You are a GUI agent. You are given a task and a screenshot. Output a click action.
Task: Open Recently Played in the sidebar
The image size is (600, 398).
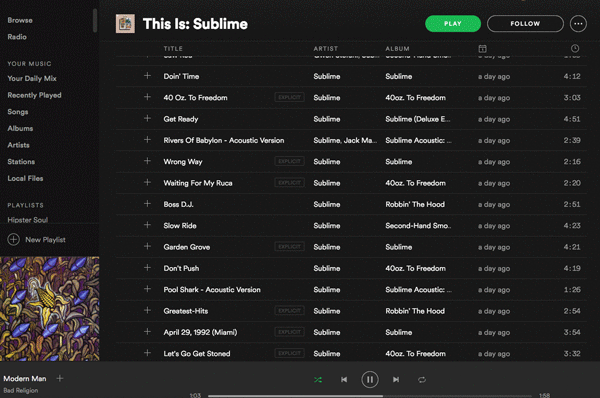click(34, 95)
